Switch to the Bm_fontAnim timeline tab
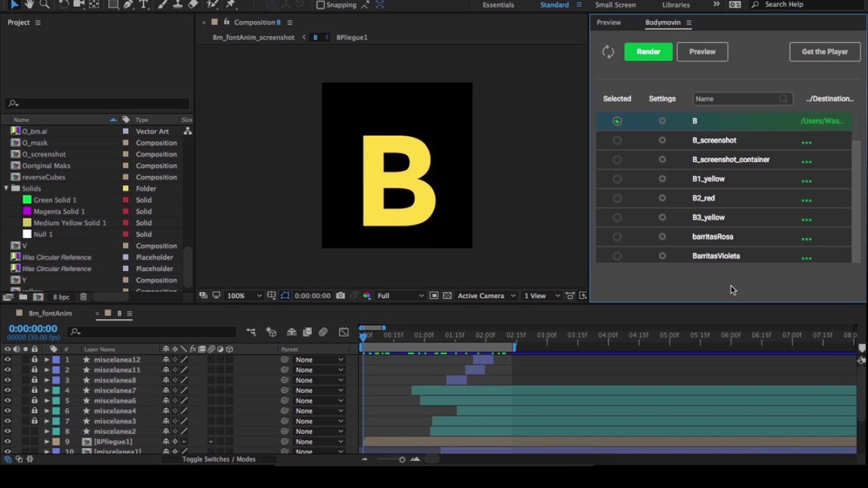The width and height of the screenshot is (868, 488). (x=50, y=313)
